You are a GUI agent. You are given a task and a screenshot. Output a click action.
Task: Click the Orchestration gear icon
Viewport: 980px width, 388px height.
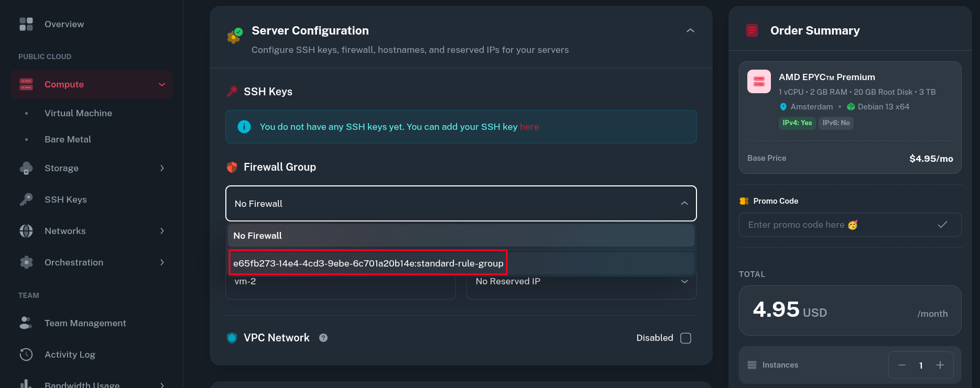tap(26, 262)
